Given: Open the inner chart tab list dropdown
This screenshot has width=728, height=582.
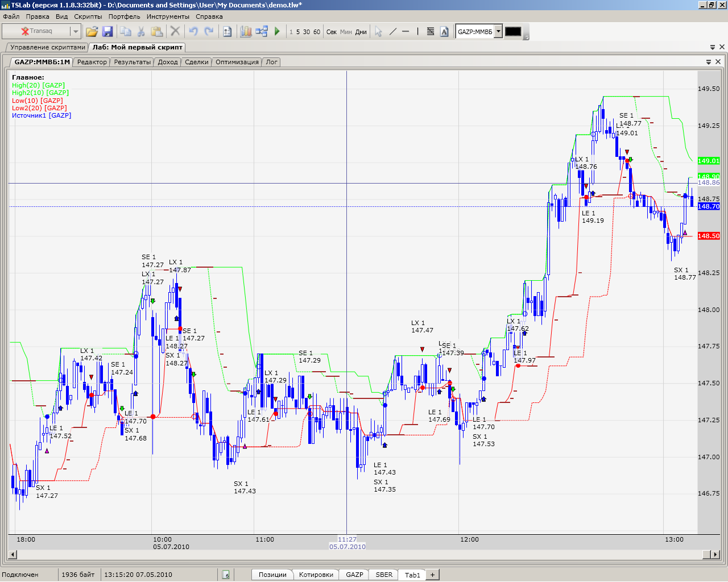Looking at the screenshot, I should pyautogui.click(x=709, y=62).
